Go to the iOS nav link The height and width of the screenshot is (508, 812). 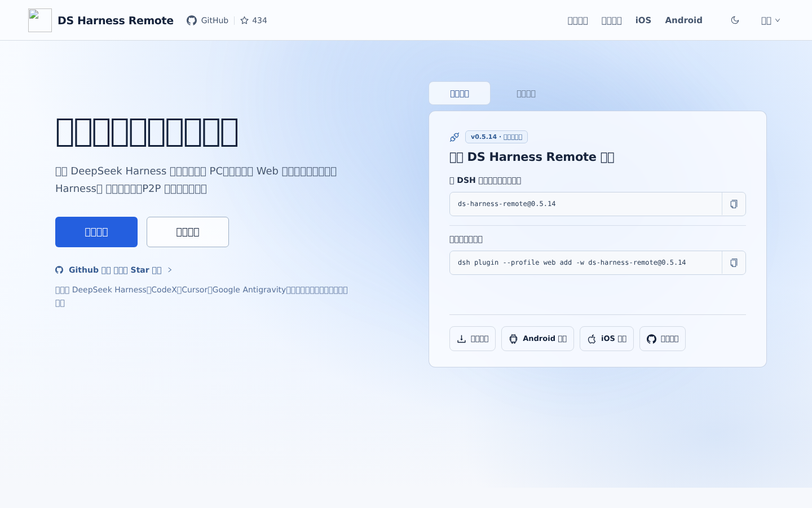643,20
